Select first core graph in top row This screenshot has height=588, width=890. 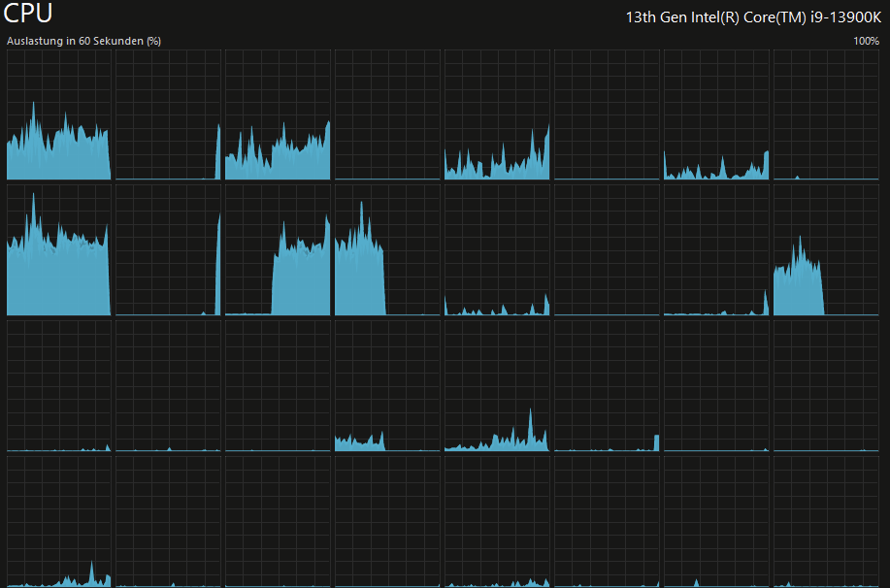(59, 114)
